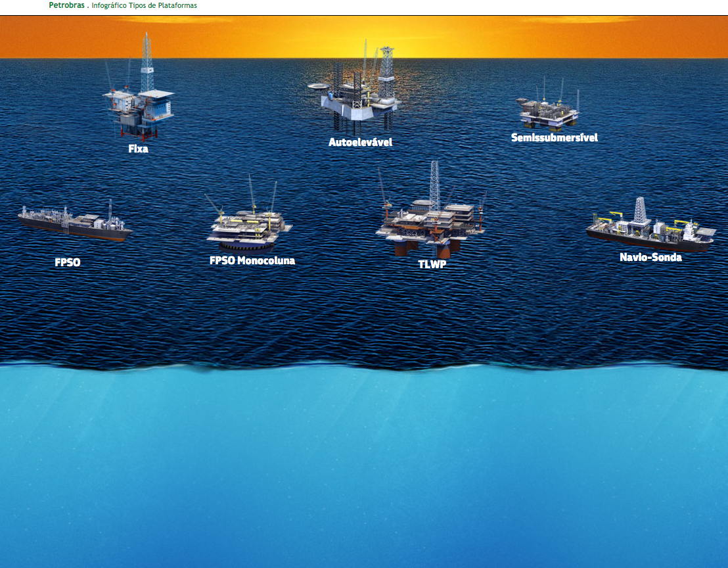
Task: Open the "Navio-Sonda" label
Action: coord(650,257)
